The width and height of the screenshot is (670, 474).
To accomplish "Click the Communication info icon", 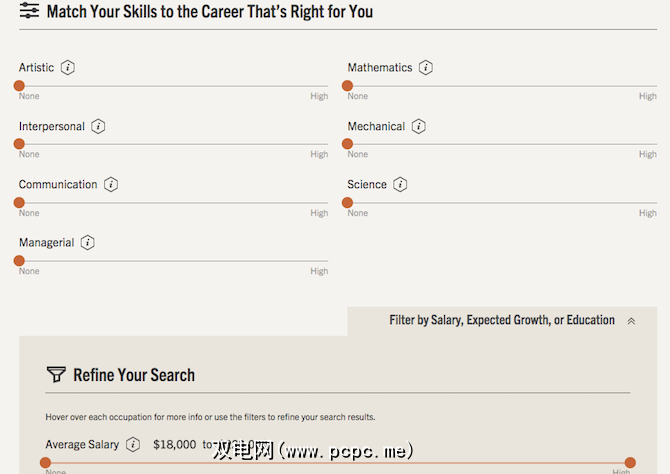I will click(x=111, y=185).
